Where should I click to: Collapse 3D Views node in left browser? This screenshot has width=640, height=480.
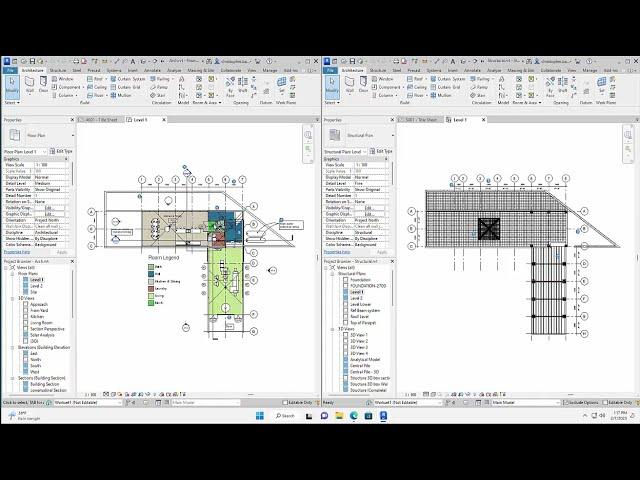[12, 298]
